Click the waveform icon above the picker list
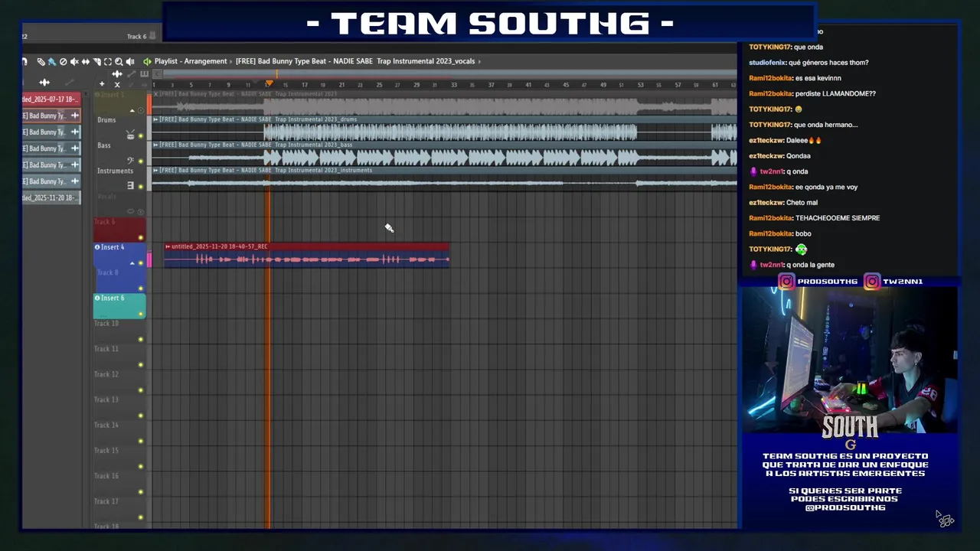The width and height of the screenshot is (980, 551). (44, 83)
